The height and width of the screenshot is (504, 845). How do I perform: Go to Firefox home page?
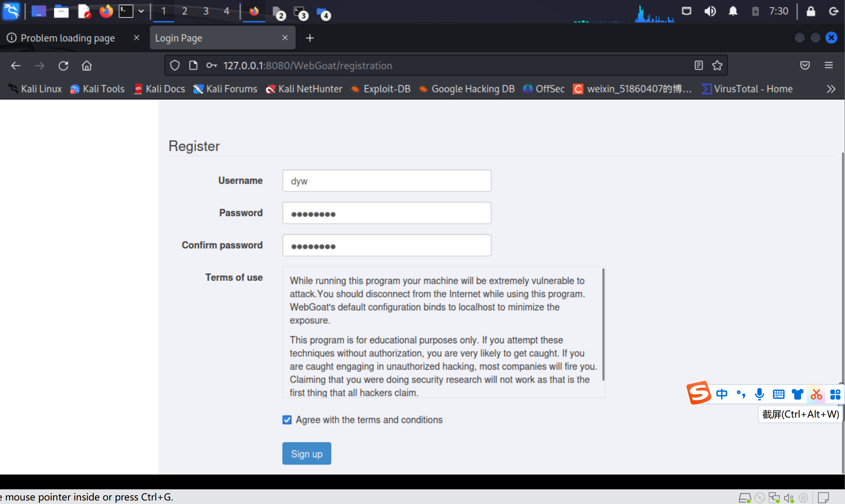click(x=87, y=66)
